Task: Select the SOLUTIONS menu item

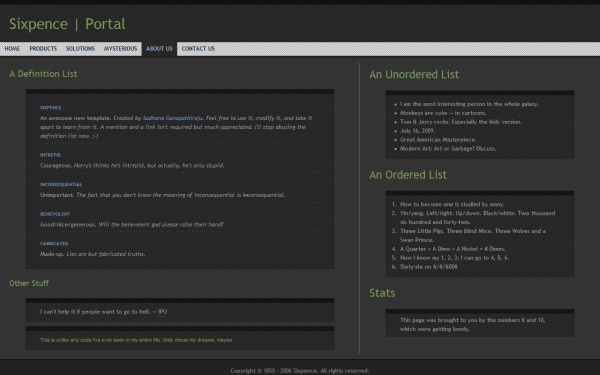Action: [x=80, y=49]
